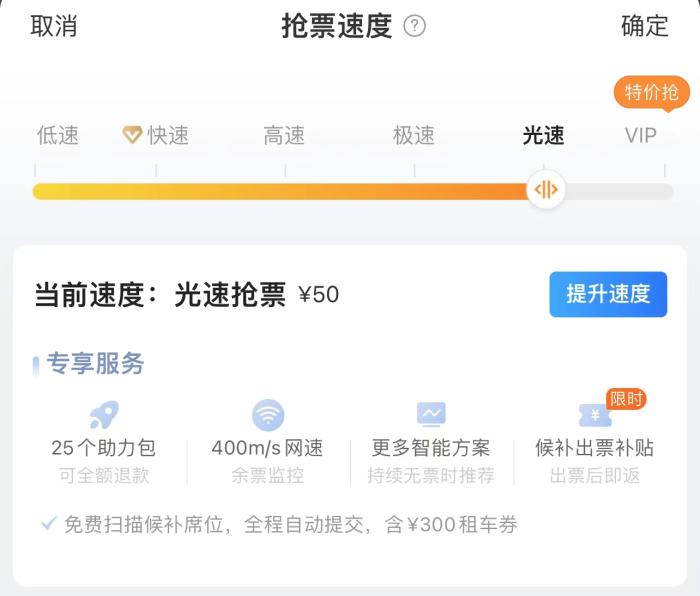
Task: Click the smart plan monitor icon
Action: (431, 414)
